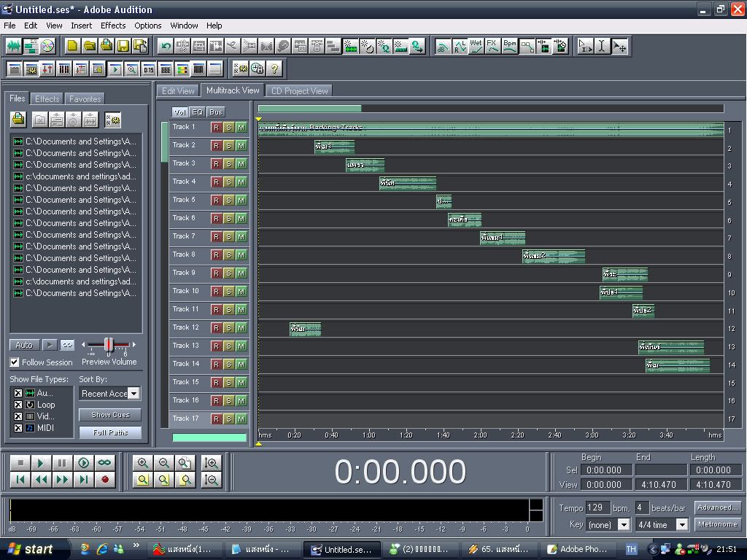Open the Key (none) dropdown

pyautogui.click(x=624, y=525)
